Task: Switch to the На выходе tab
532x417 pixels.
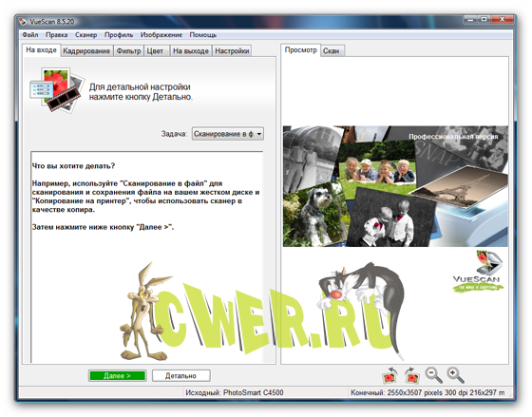Action: coord(191,51)
